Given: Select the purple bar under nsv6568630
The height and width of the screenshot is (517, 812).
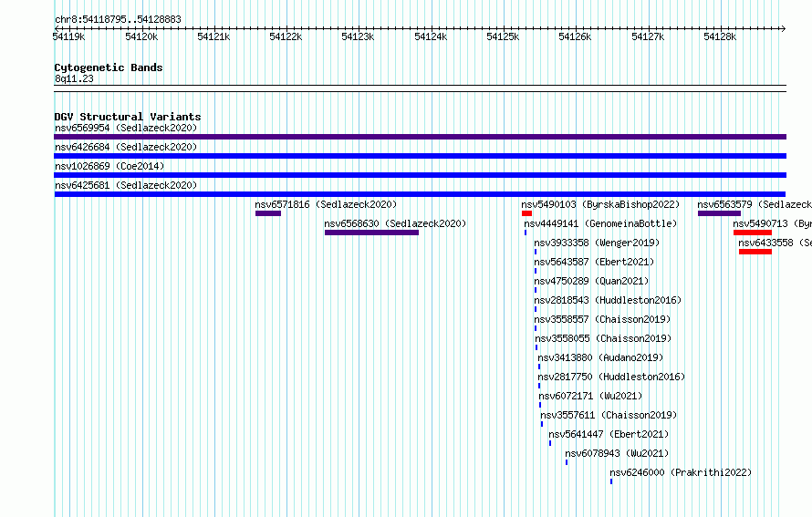Looking at the screenshot, I should [x=372, y=233].
